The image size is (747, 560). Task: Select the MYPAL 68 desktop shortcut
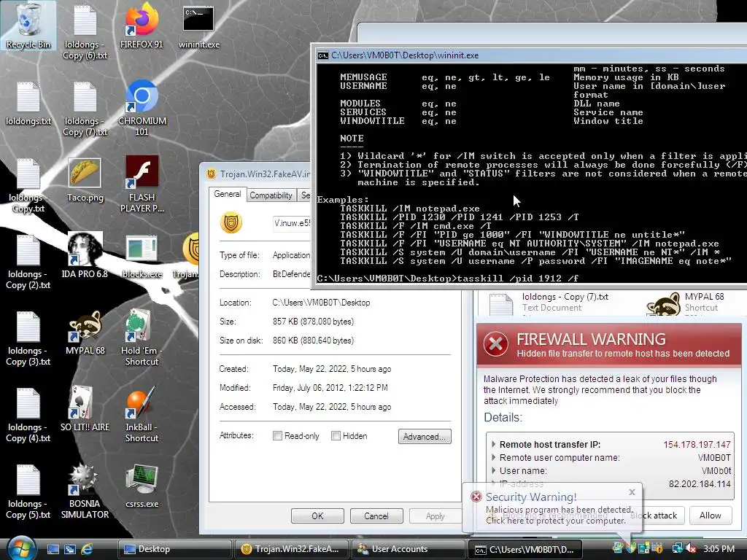(x=85, y=332)
